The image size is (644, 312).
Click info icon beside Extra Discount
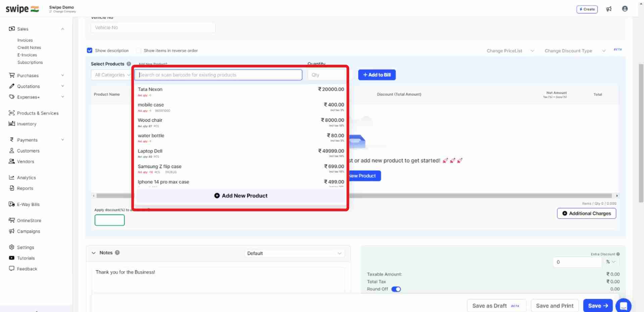(x=618, y=254)
